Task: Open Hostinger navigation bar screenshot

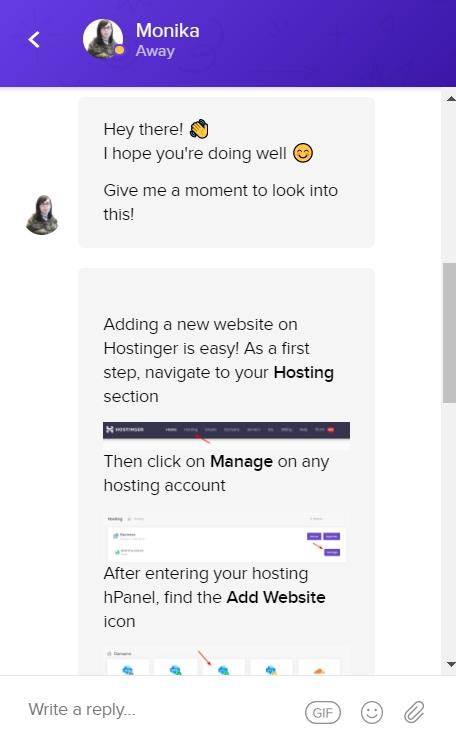Action: tap(226, 431)
